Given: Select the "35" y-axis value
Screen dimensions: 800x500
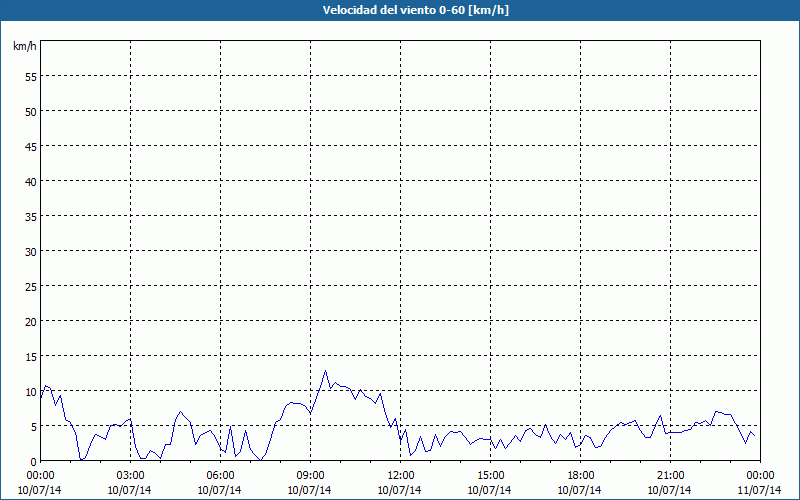Looking at the screenshot, I should pos(31,216).
